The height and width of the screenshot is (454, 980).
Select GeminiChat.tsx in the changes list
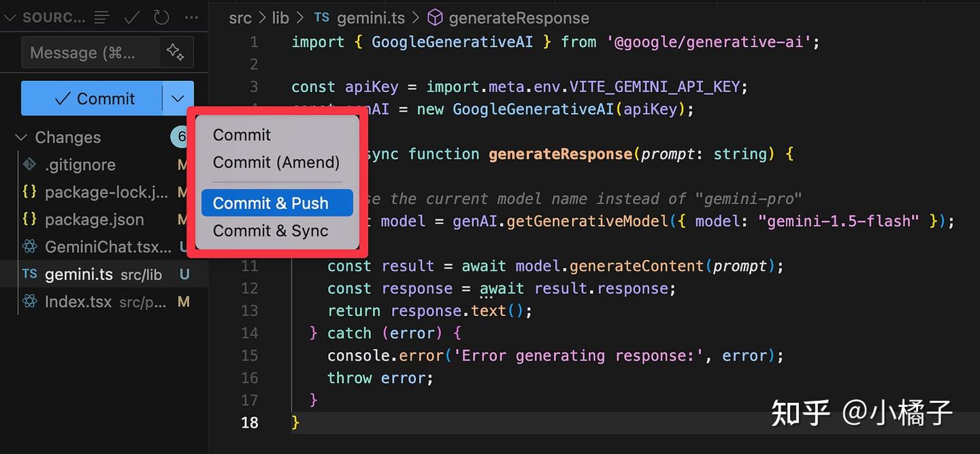(x=107, y=247)
